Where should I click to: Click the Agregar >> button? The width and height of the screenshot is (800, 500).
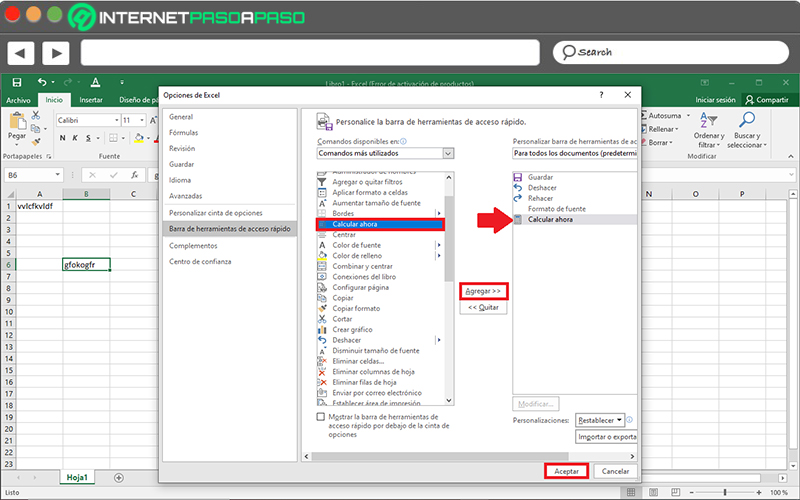484,291
